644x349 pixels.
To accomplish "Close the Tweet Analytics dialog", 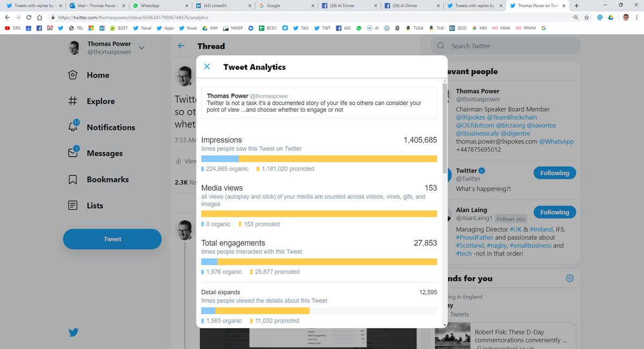I will click(207, 67).
